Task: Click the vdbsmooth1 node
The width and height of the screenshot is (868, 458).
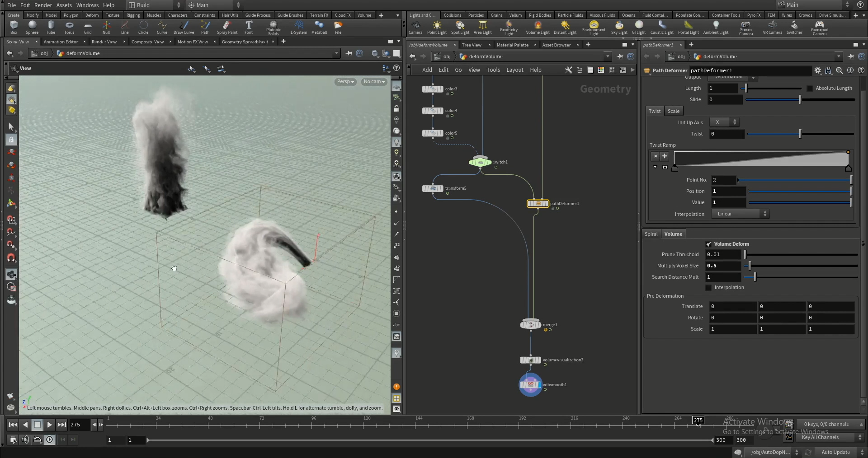Action: (530, 385)
